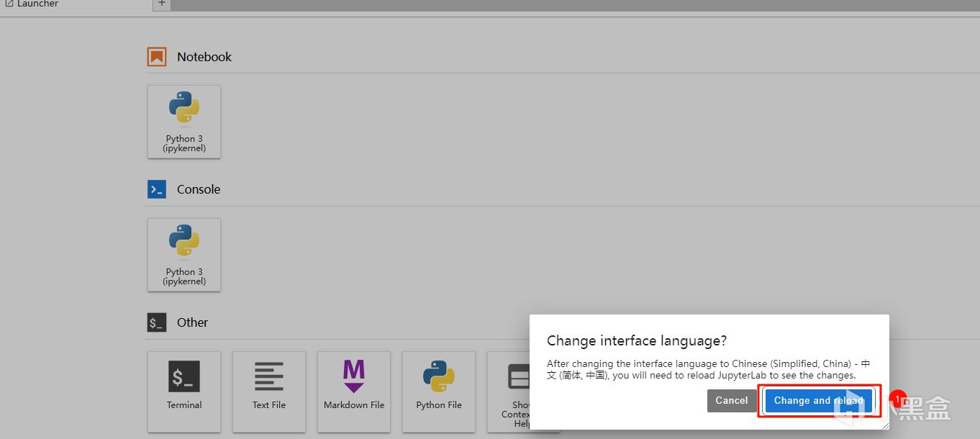Click the dialog message about reloading JupyterLab

(709, 370)
